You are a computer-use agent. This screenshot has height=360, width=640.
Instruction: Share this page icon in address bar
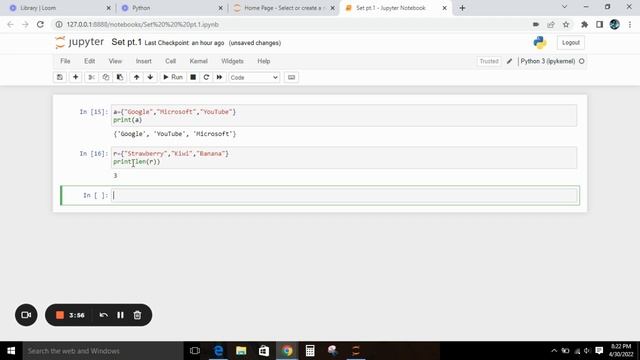pyautogui.click(x=551, y=24)
